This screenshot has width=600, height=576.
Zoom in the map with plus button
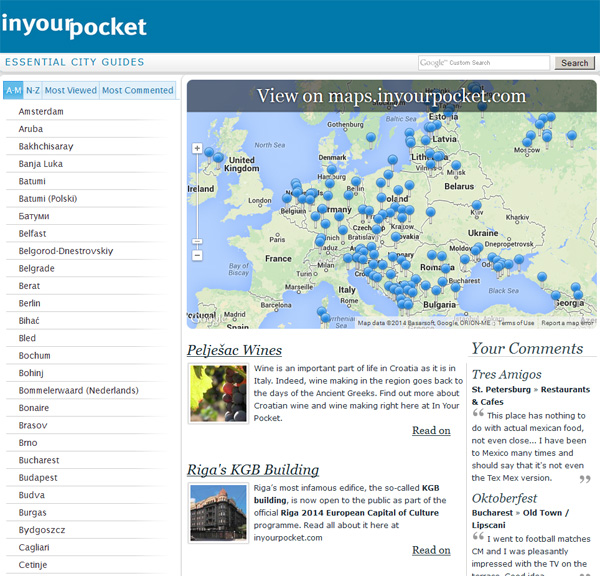click(x=197, y=148)
